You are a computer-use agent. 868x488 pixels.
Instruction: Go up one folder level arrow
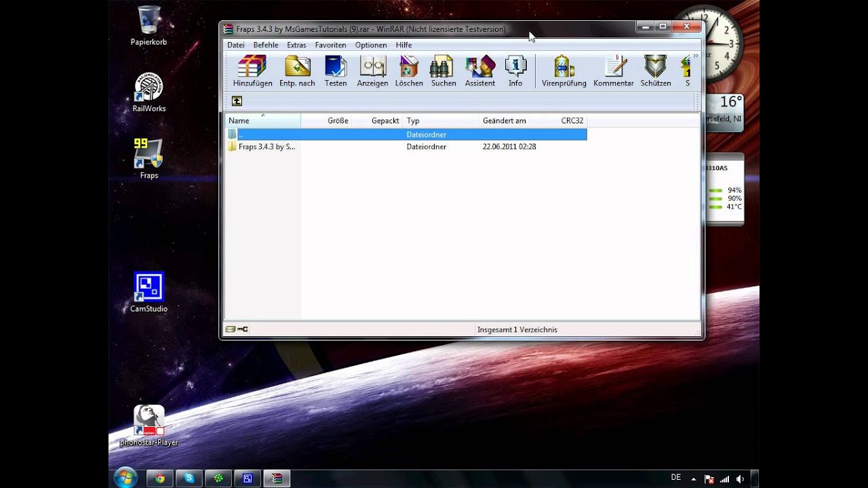pos(237,101)
